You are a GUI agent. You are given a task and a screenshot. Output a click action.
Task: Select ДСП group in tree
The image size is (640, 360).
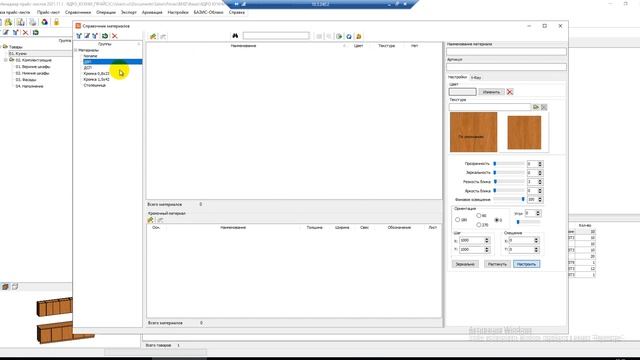click(x=88, y=68)
